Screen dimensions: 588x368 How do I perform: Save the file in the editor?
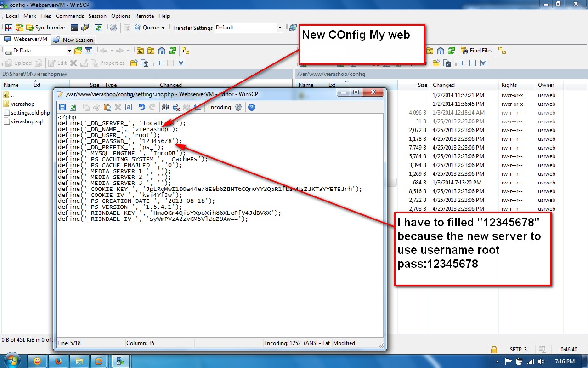point(62,107)
